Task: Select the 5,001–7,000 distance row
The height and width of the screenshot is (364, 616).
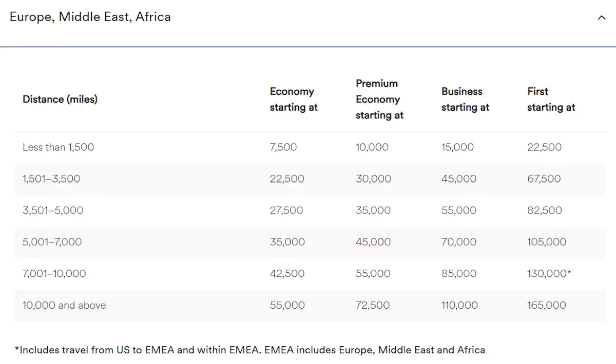Action: [x=52, y=242]
